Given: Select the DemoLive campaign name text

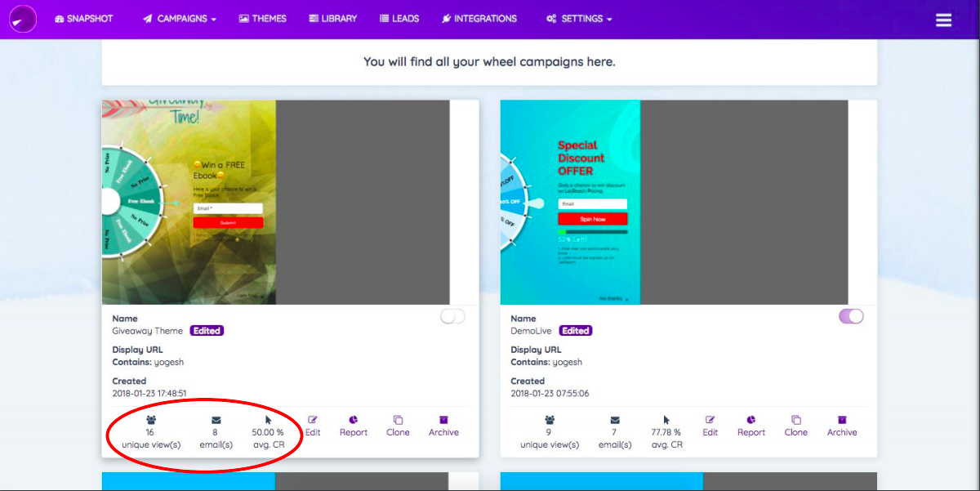Looking at the screenshot, I should pos(532,331).
